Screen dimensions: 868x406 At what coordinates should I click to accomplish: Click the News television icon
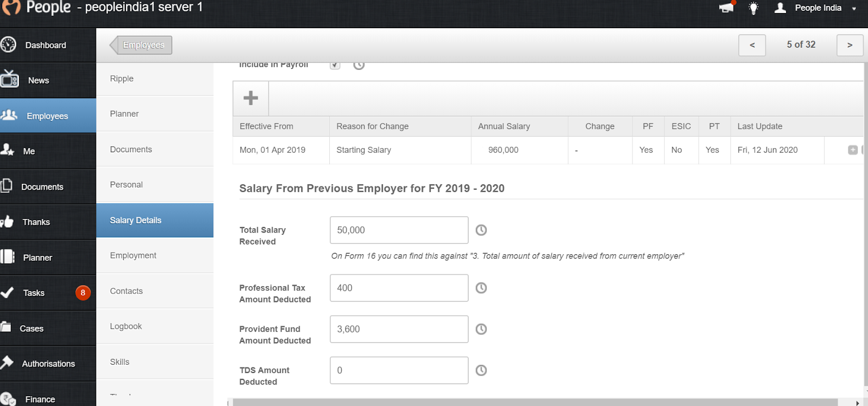pyautogui.click(x=9, y=79)
